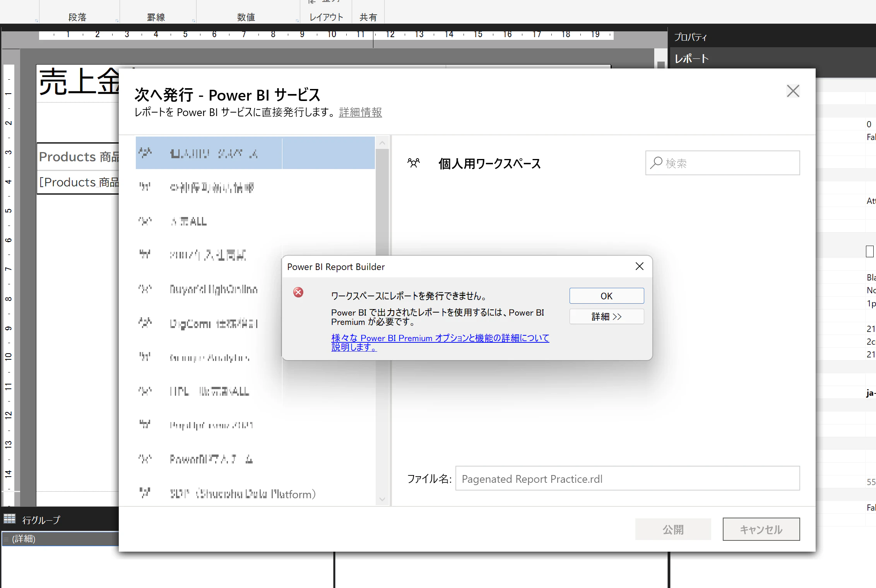Click OK in the error dialog
This screenshot has height=588, width=876.
[606, 296]
